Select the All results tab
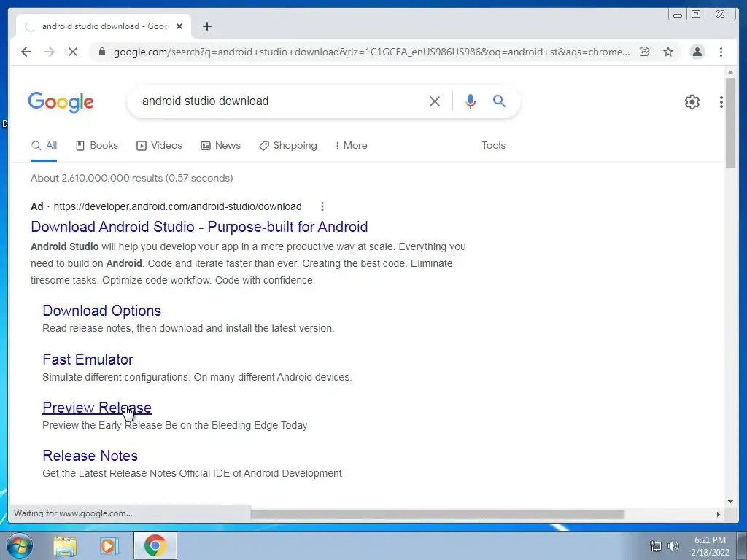Screen dimensions: 747x560 pyautogui.click(x=44, y=146)
